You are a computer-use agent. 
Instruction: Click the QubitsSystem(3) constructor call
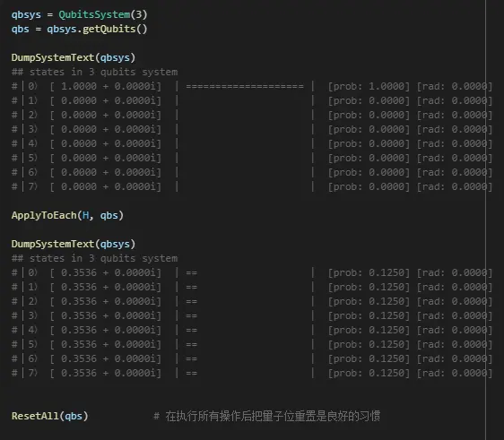point(103,14)
